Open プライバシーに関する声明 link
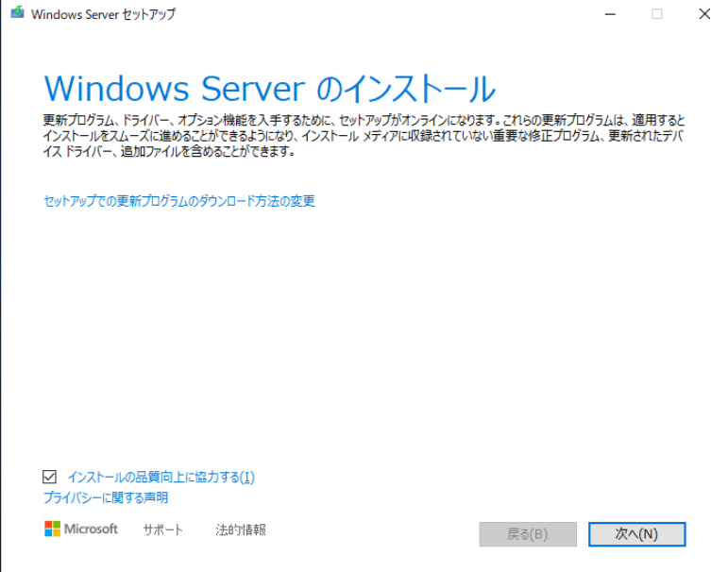 106,497
